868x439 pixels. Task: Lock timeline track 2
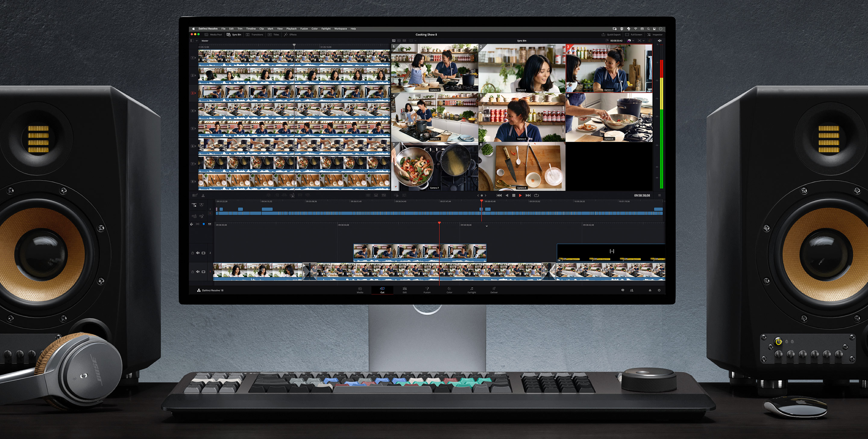click(193, 253)
